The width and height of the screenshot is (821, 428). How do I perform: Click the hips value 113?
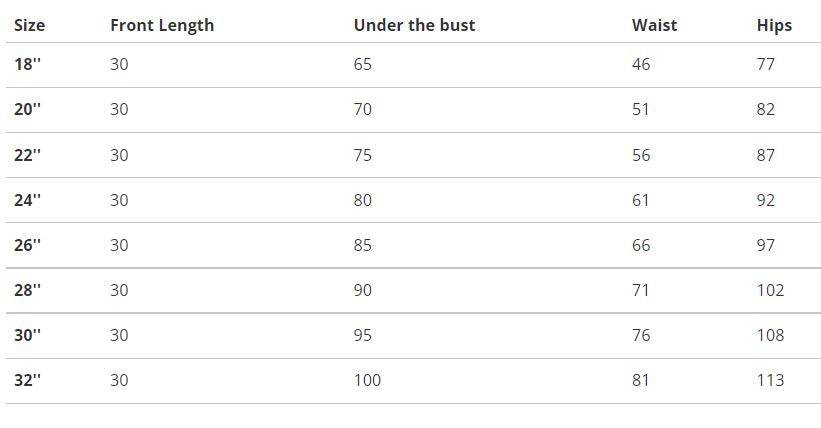[770, 380]
